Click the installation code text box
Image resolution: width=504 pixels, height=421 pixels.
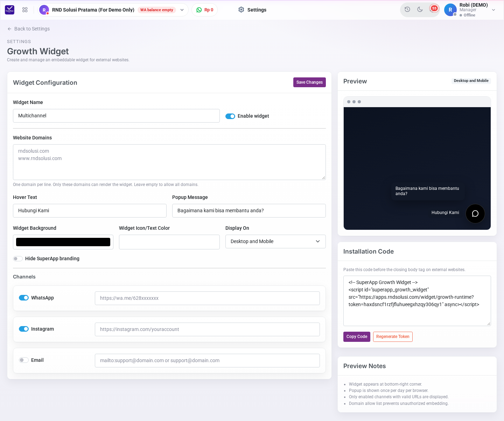(417, 301)
